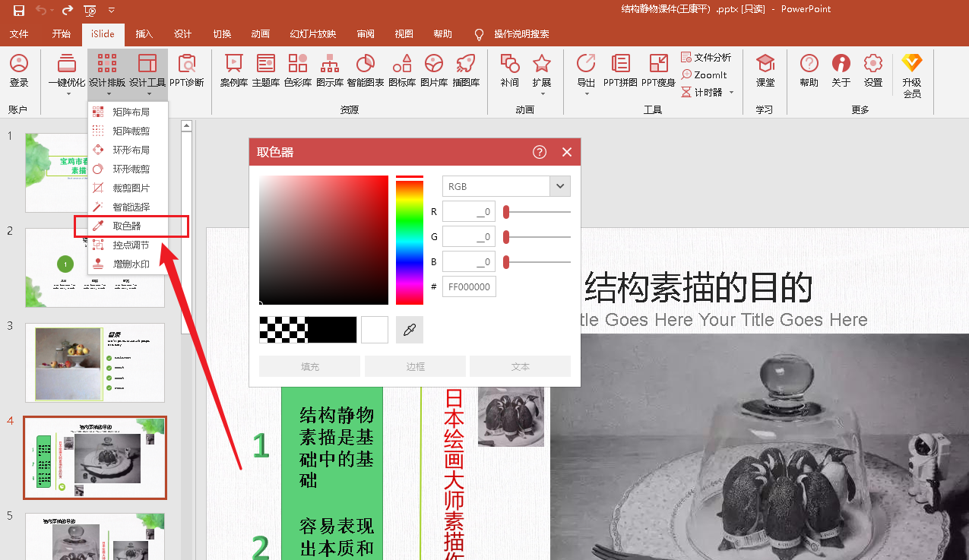Open the 文件 tab
The width and height of the screenshot is (969, 560).
click(x=19, y=34)
